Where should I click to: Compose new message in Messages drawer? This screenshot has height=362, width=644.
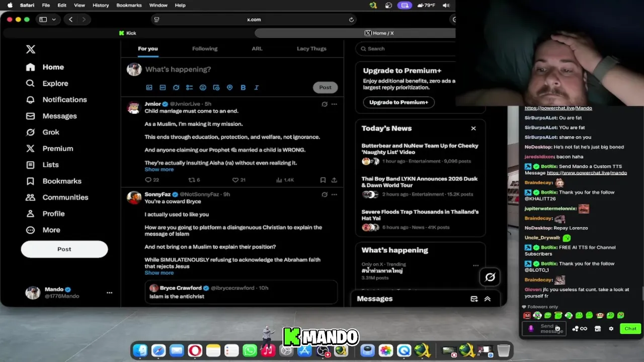click(x=474, y=299)
